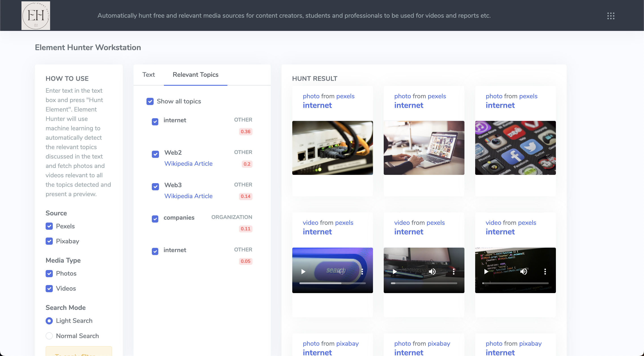Open more options on search bar video
This screenshot has width=644, height=356.
pos(362,271)
